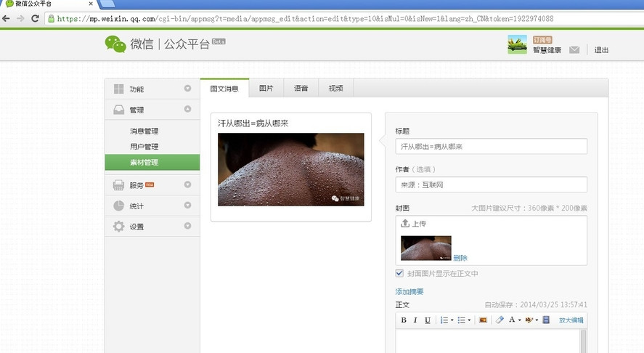
Task: Click the 服务 printer icon in sidebar
Action: pos(118,185)
